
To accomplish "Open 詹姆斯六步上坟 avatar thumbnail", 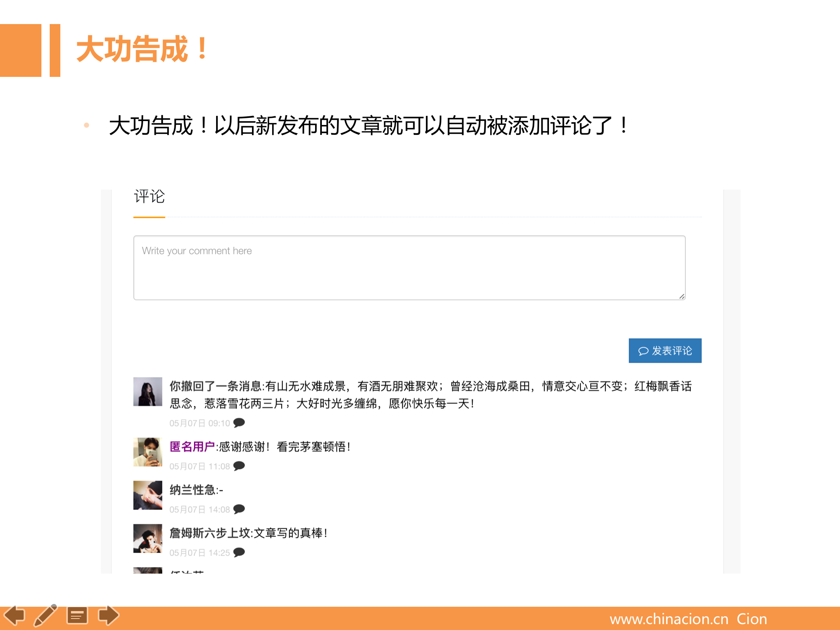I will point(147,538).
